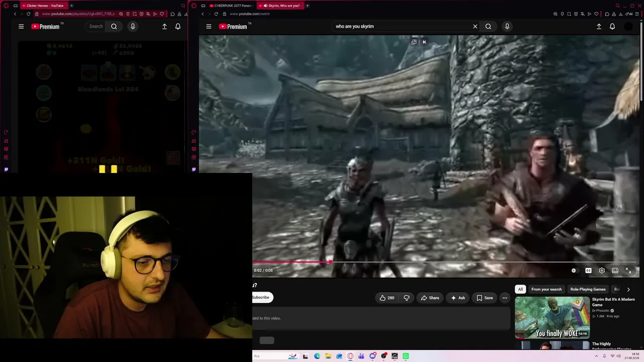Image resolution: width=644 pixels, height=362 pixels.
Task: Select 'Role-Playing Games' filter chip
Action: (588, 289)
